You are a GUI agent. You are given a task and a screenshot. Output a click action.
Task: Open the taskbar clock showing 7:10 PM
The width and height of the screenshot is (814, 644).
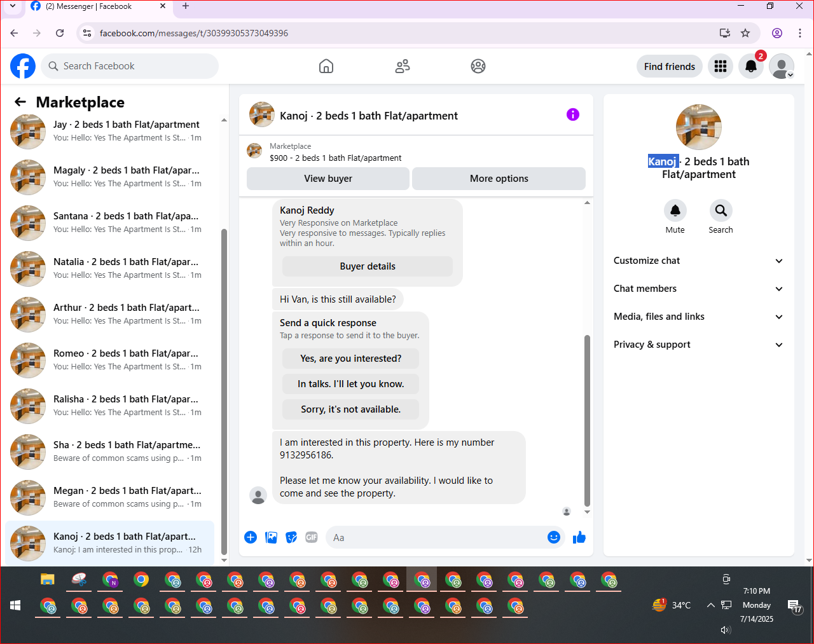[x=757, y=605]
